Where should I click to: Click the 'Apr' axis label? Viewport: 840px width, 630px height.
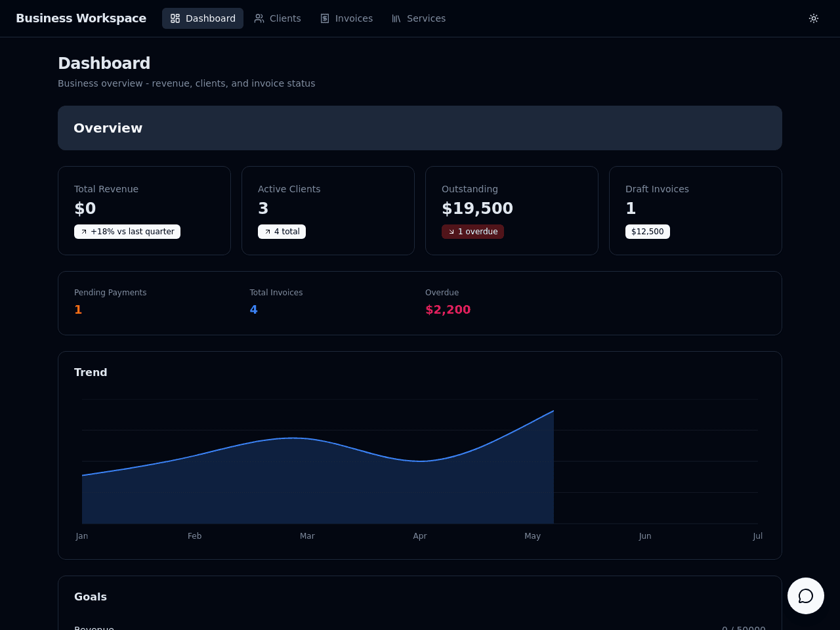(420, 536)
